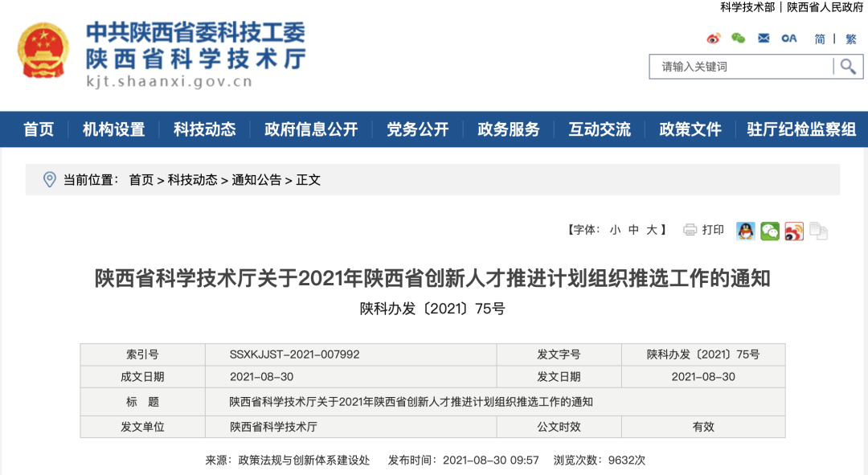Click 发文字号 value cell in table
The height and width of the screenshot is (475, 868).
[x=703, y=354]
